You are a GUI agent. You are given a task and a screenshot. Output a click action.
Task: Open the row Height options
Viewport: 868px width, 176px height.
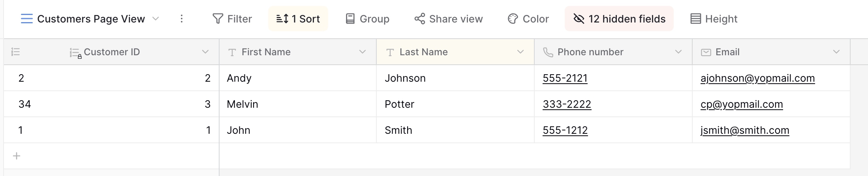[x=714, y=19]
